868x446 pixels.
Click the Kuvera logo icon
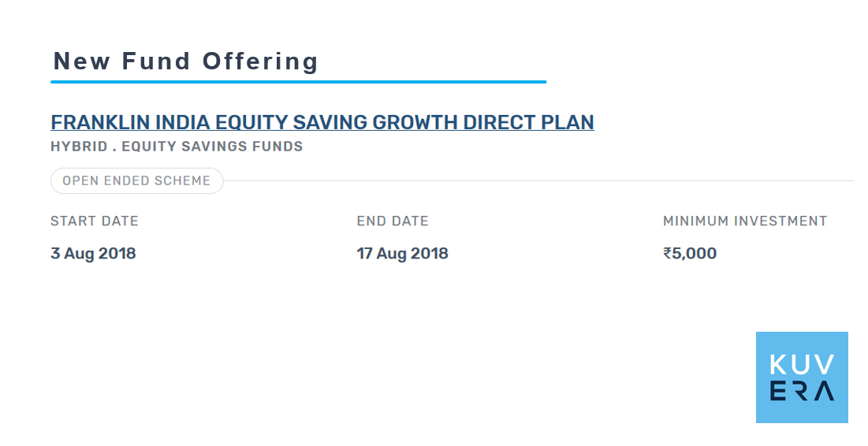802,377
